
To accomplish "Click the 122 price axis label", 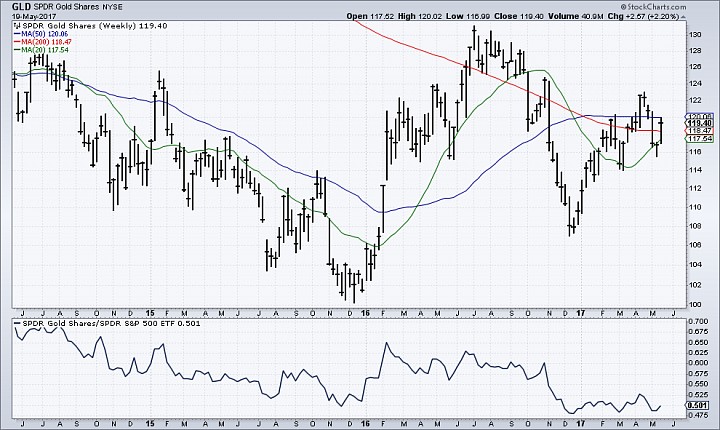I will point(694,100).
